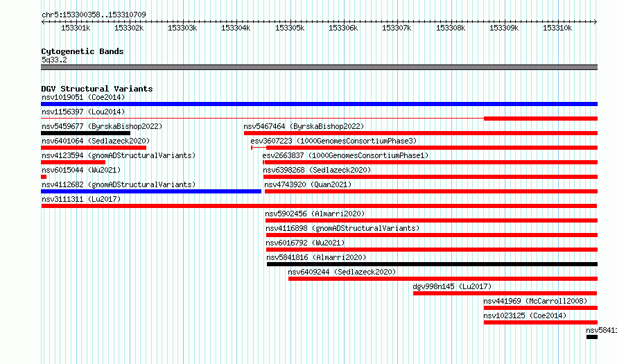Open nsv4743920 (Quan2021) variant

point(308,184)
